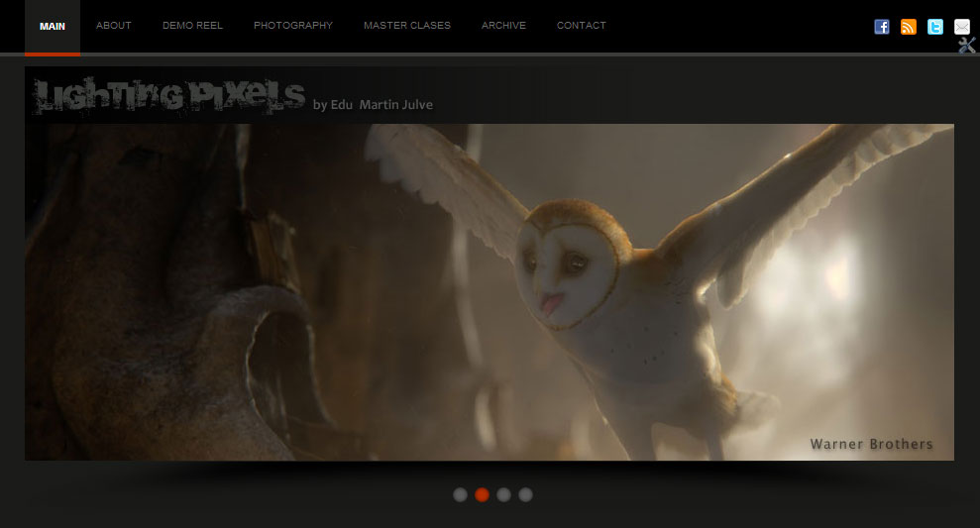Open the RSS feed icon
This screenshot has height=528, width=980.
(x=908, y=26)
